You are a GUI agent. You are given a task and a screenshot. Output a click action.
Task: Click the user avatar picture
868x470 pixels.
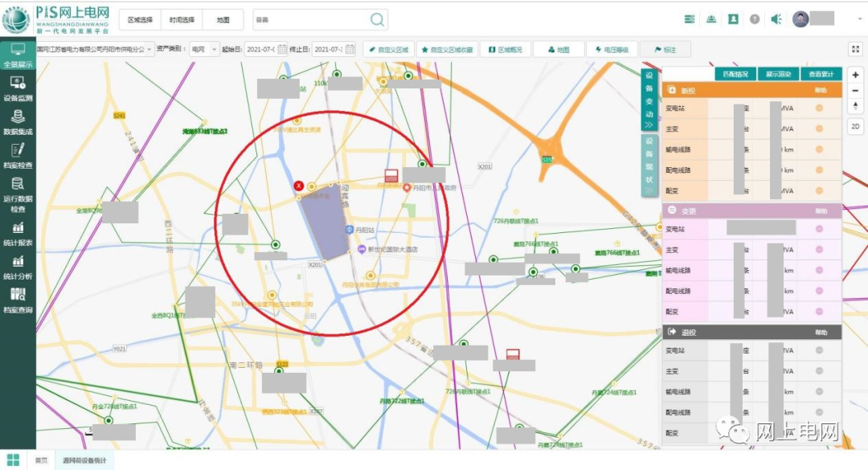pos(800,19)
